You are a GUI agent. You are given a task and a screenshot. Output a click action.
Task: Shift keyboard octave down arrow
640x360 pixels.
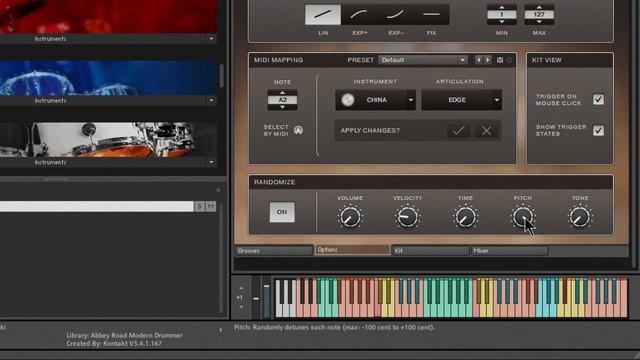coord(241,307)
